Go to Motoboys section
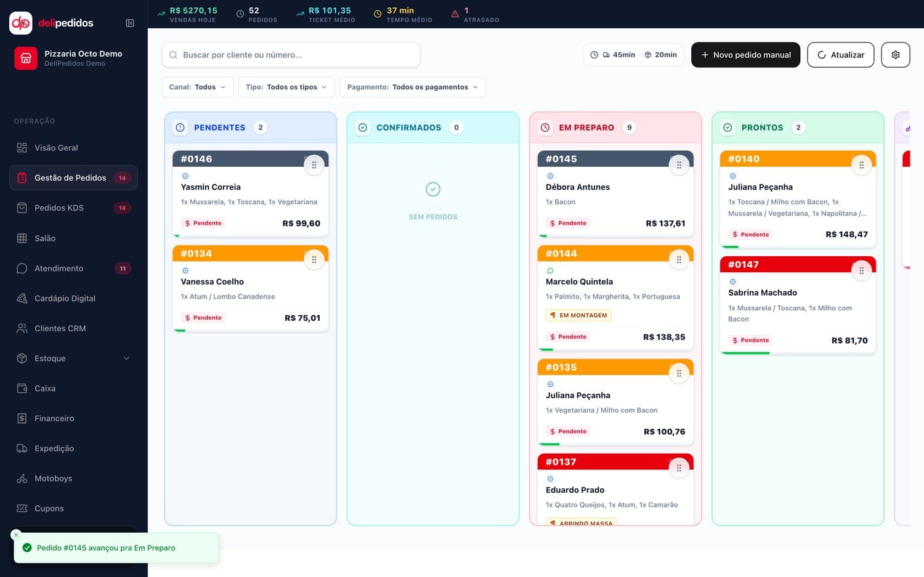Image resolution: width=924 pixels, height=577 pixels. 73,478
